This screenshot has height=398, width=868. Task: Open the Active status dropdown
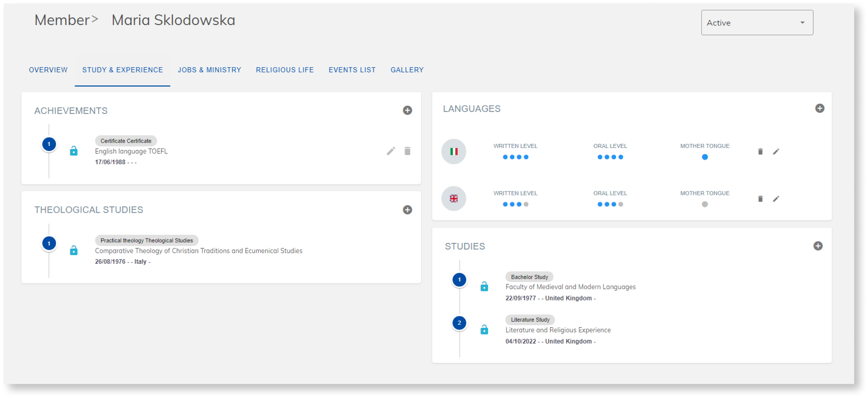tap(757, 23)
